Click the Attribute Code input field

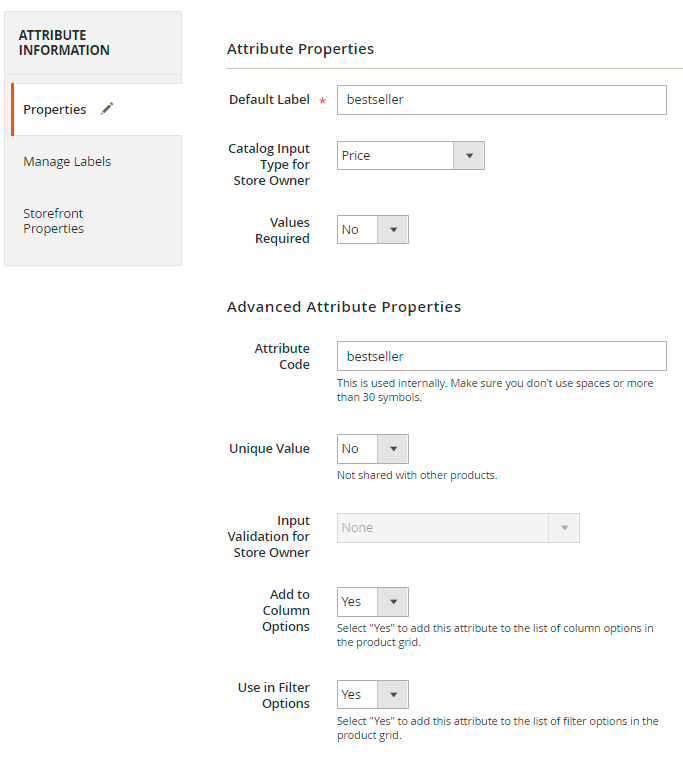point(501,356)
